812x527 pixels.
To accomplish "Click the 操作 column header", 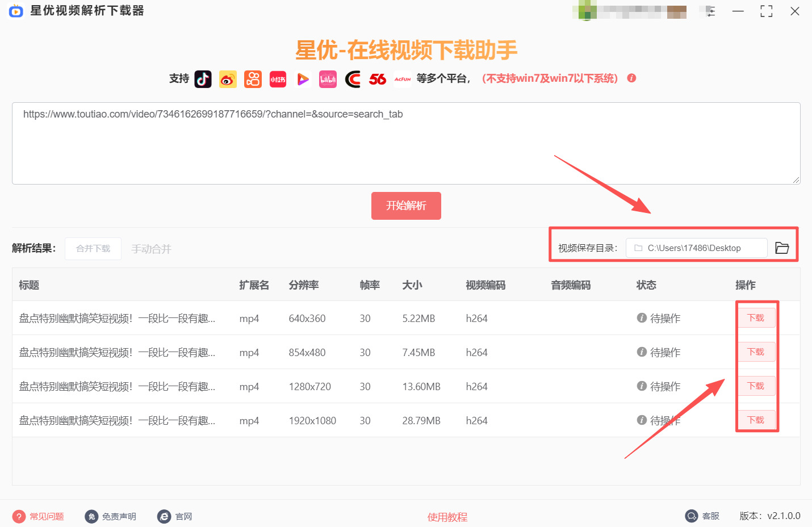I will [x=746, y=285].
